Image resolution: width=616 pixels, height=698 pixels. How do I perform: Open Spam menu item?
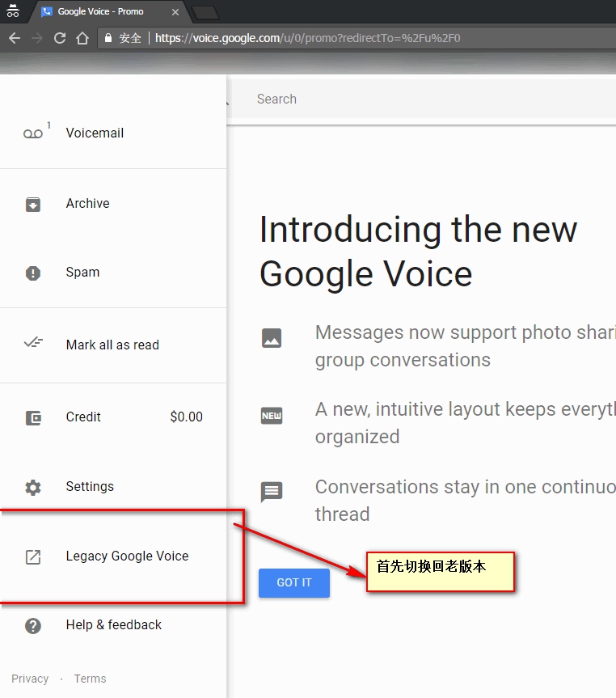(113, 273)
